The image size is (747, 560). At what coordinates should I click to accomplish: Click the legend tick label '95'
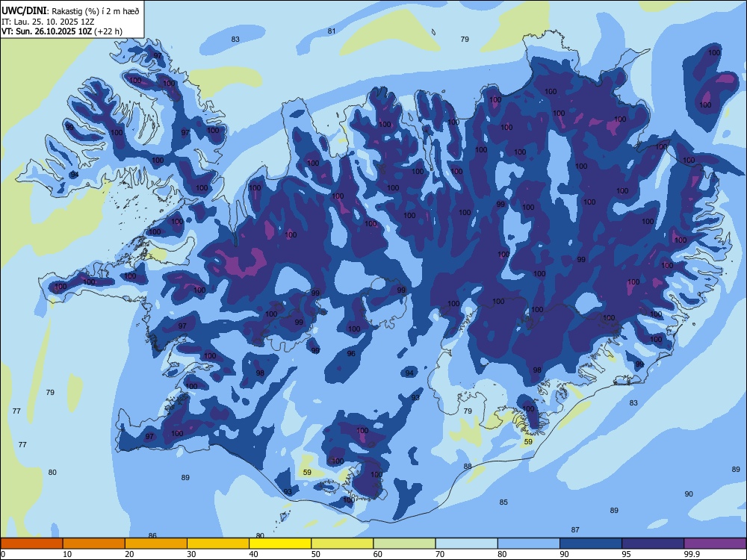click(x=626, y=554)
